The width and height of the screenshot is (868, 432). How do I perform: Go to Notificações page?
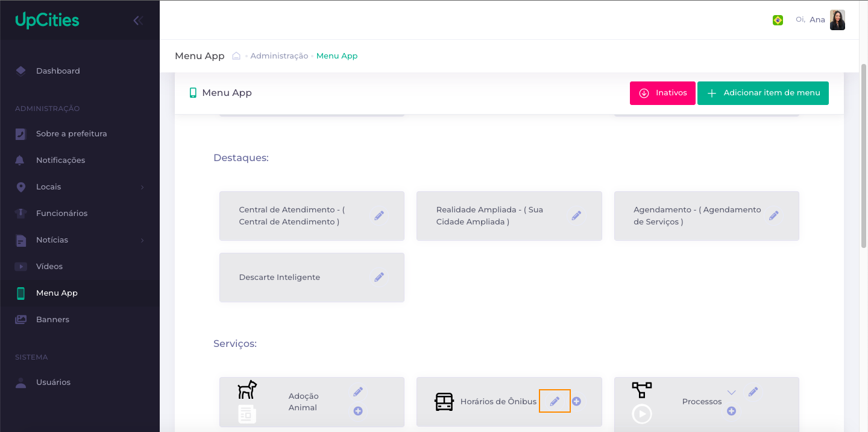pos(80,160)
